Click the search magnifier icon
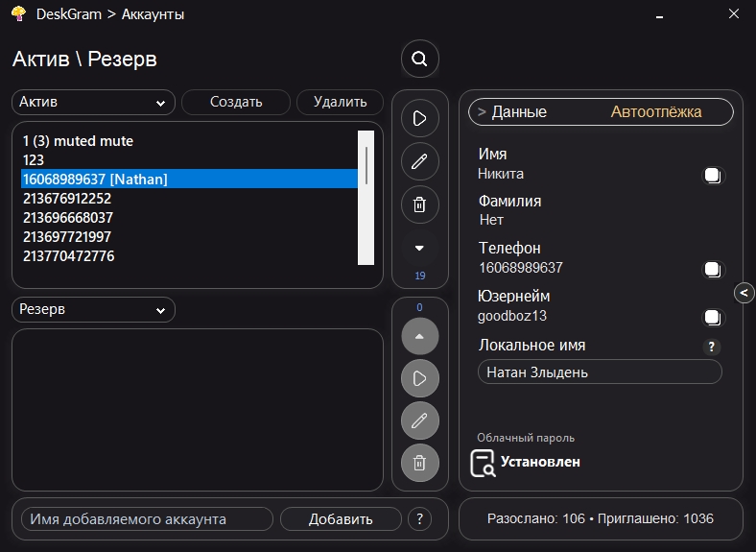Screen dimensions: 756x552 [x=419, y=60]
